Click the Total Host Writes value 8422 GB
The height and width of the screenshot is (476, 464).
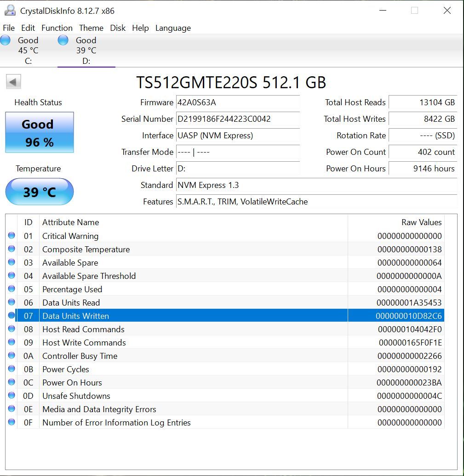423,119
